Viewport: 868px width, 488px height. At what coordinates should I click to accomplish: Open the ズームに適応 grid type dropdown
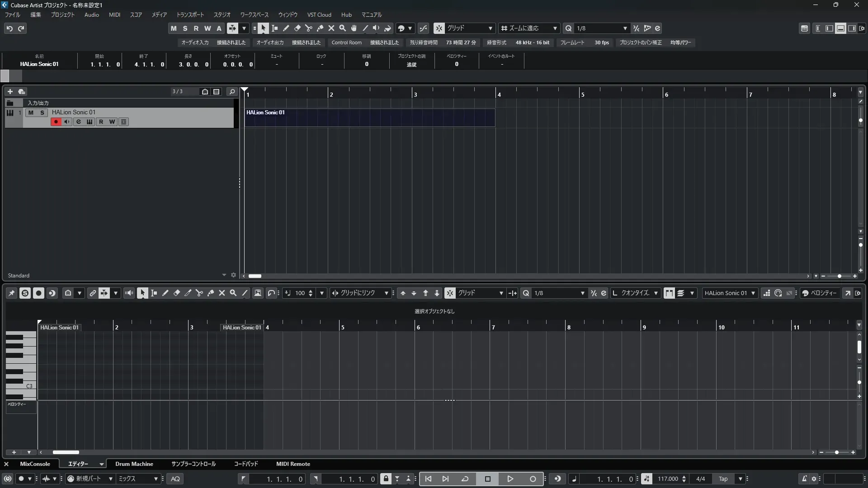pyautogui.click(x=529, y=28)
